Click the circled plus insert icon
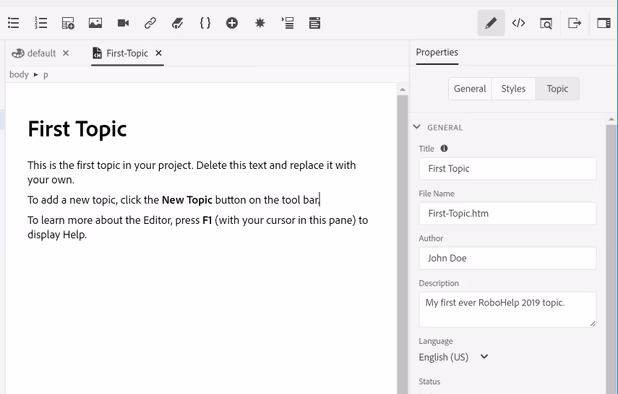Image resolution: width=618 pixels, height=394 pixels. [x=232, y=23]
